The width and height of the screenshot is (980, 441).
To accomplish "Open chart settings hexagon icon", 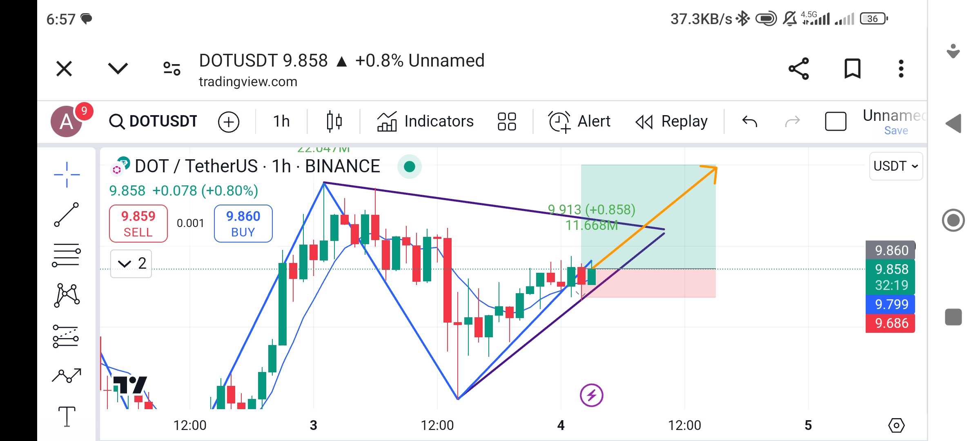I will pos(896,425).
